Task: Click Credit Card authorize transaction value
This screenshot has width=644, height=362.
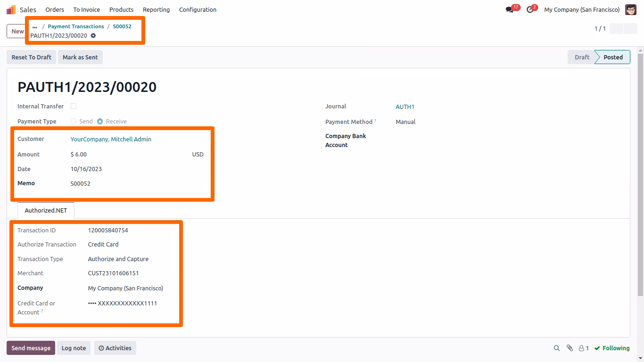Action: [103, 245]
